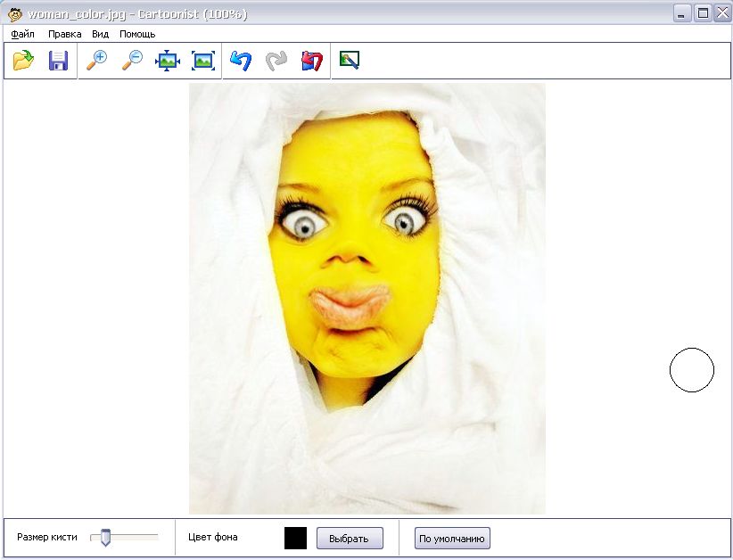
Task: Click the black background color swatch
Action: click(295, 538)
